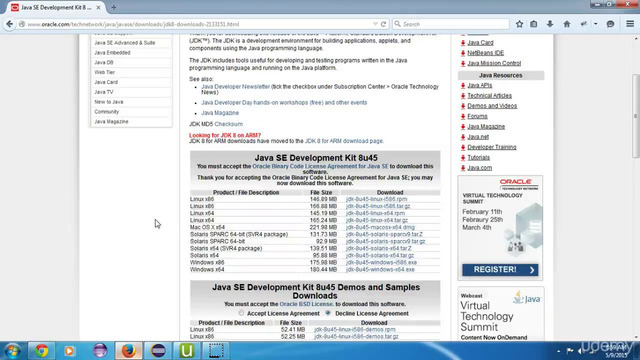The width and height of the screenshot is (640, 360).
Task: Open the Eclipse taskbar icon beside Firefox
Action: tap(158, 351)
